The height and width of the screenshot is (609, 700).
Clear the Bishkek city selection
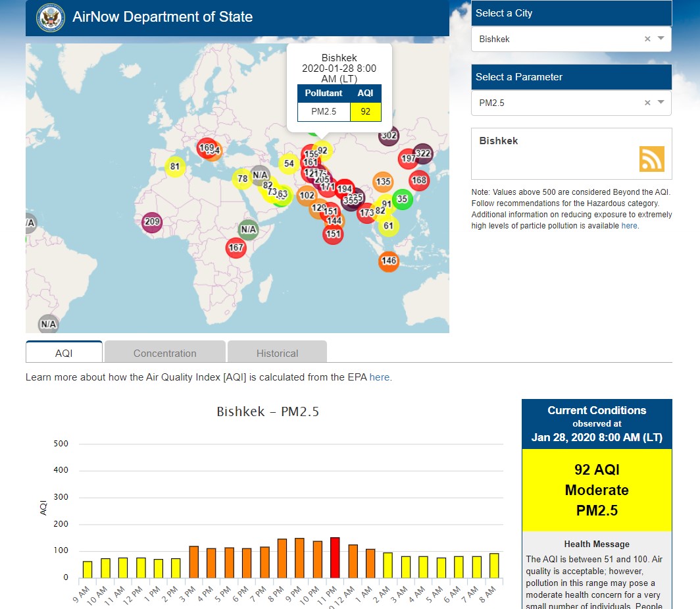pyautogui.click(x=647, y=39)
